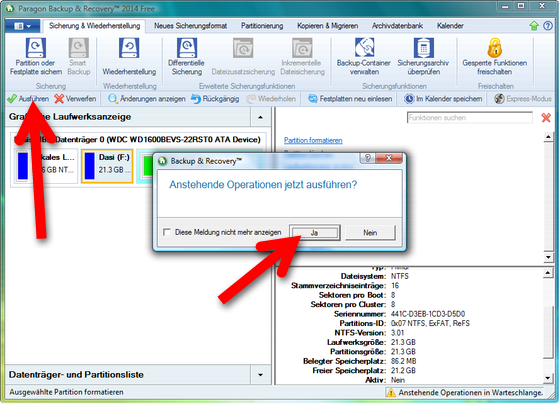Clear function search with red X
The width and height of the screenshot is (560, 404).
(546, 118)
